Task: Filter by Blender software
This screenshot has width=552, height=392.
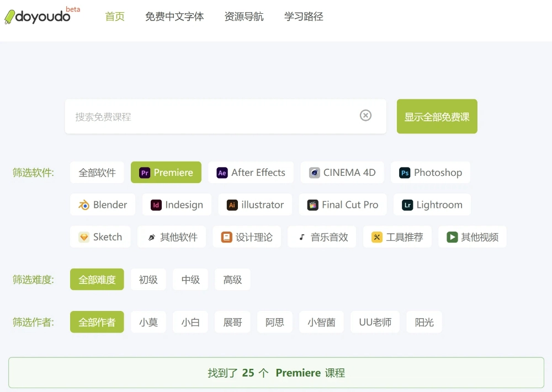Action: click(103, 205)
